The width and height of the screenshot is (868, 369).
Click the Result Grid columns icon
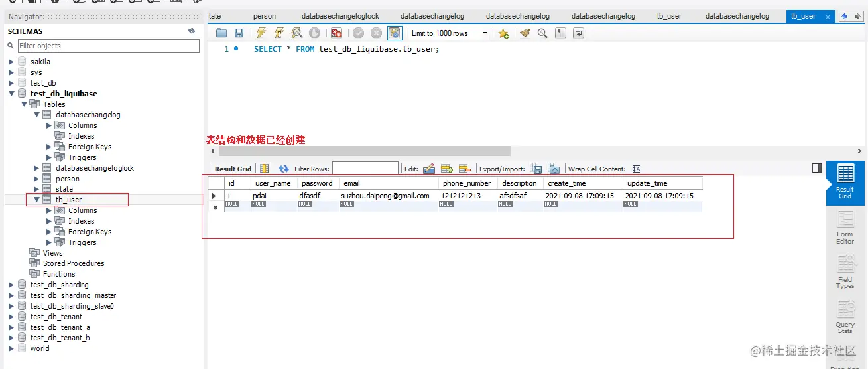pyautogui.click(x=264, y=169)
